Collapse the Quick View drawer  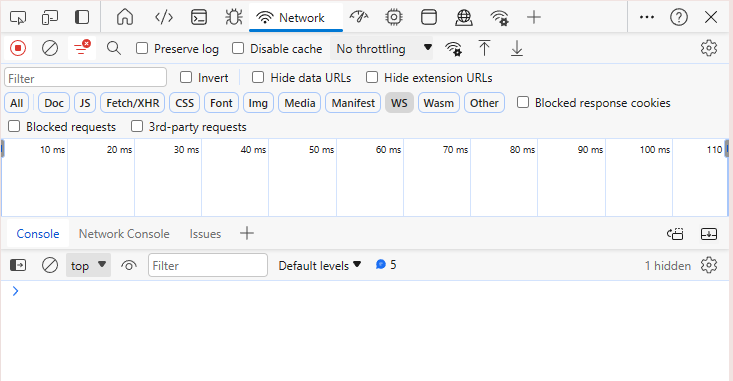709,234
